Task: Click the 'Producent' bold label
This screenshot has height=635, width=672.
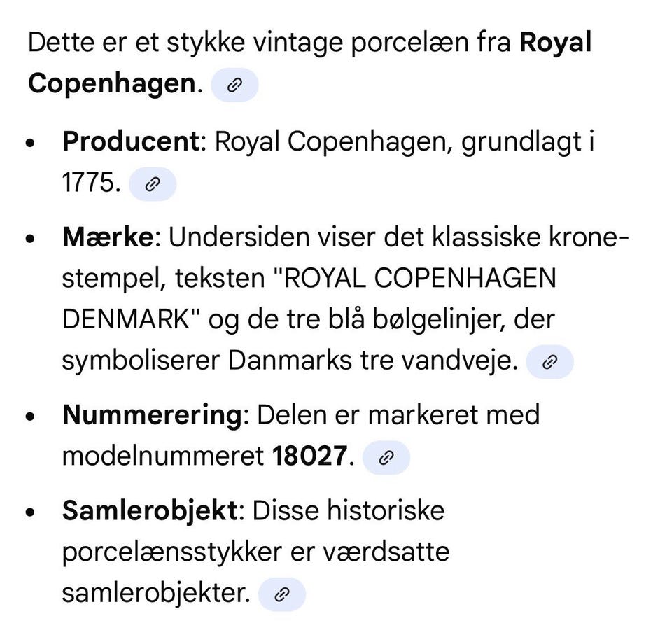Action: point(131,142)
